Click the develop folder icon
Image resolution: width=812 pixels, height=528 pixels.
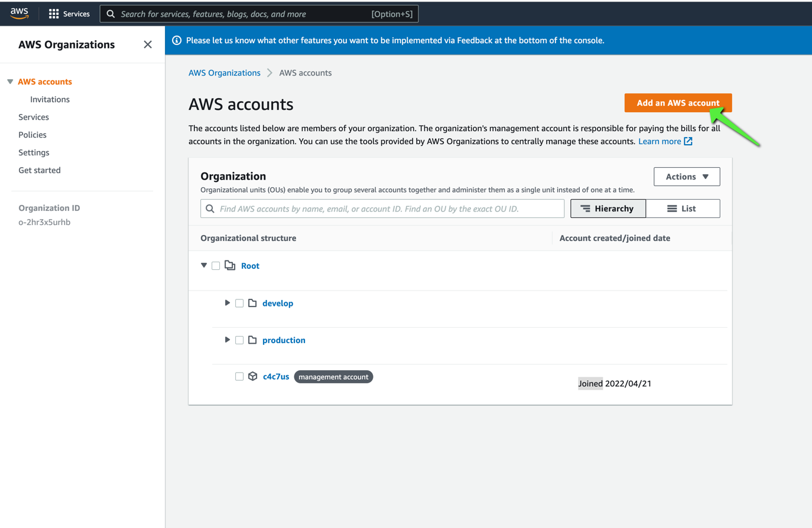click(x=252, y=303)
